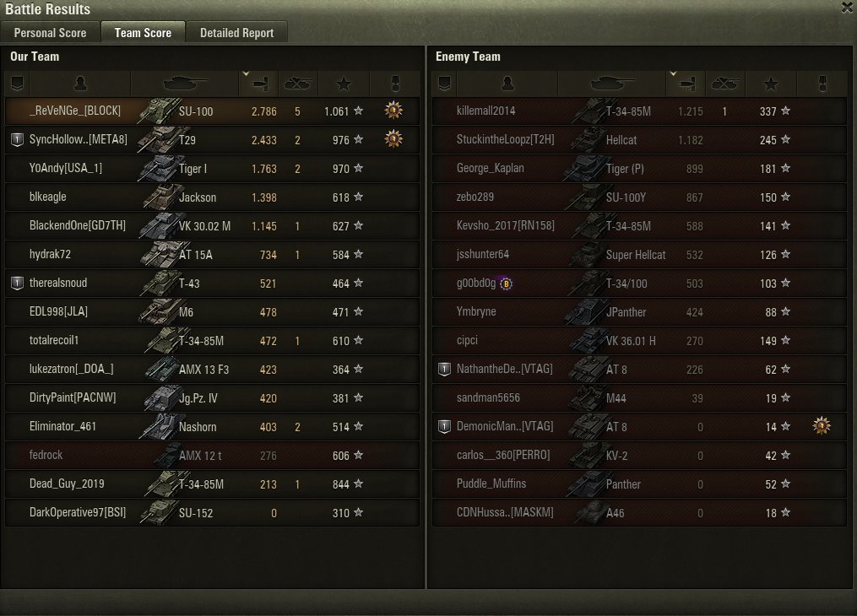Select enemy player Puddle_Muffins
Screen dimensions: 857x616
(491, 484)
